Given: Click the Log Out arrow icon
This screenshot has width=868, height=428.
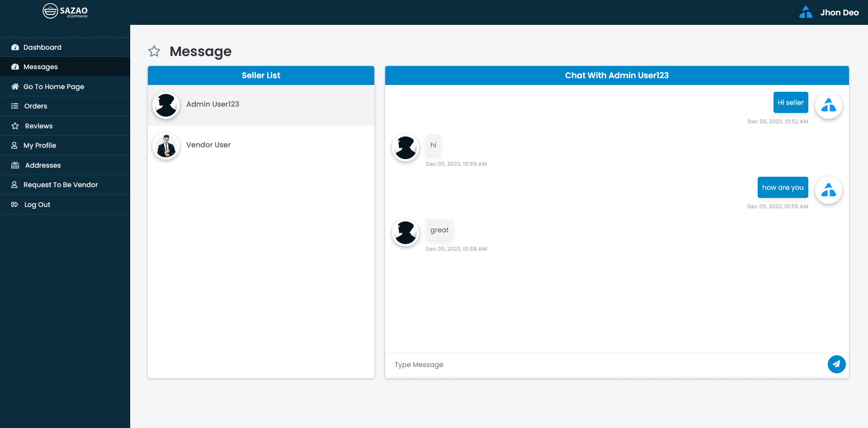Looking at the screenshot, I should [x=15, y=205].
